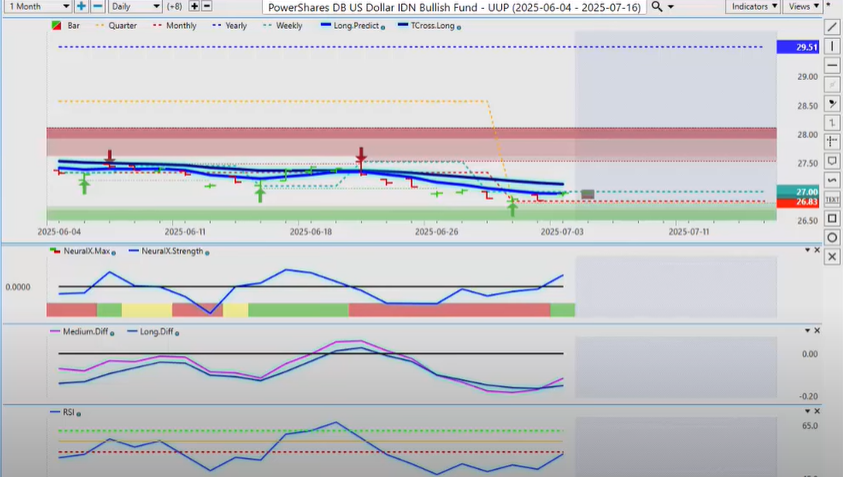This screenshot has height=477, width=843.
Task: Select the vertical line drawing tool
Action: [832, 46]
